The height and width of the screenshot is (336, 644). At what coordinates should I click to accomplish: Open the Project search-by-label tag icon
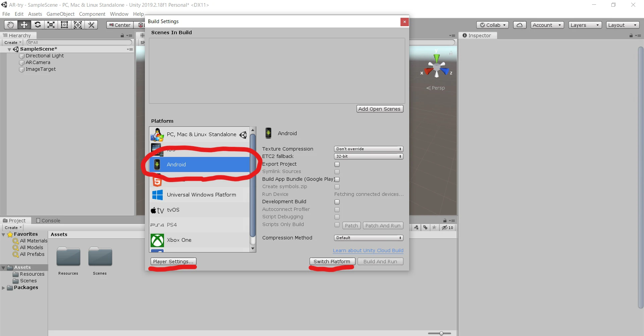(x=425, y=227)
